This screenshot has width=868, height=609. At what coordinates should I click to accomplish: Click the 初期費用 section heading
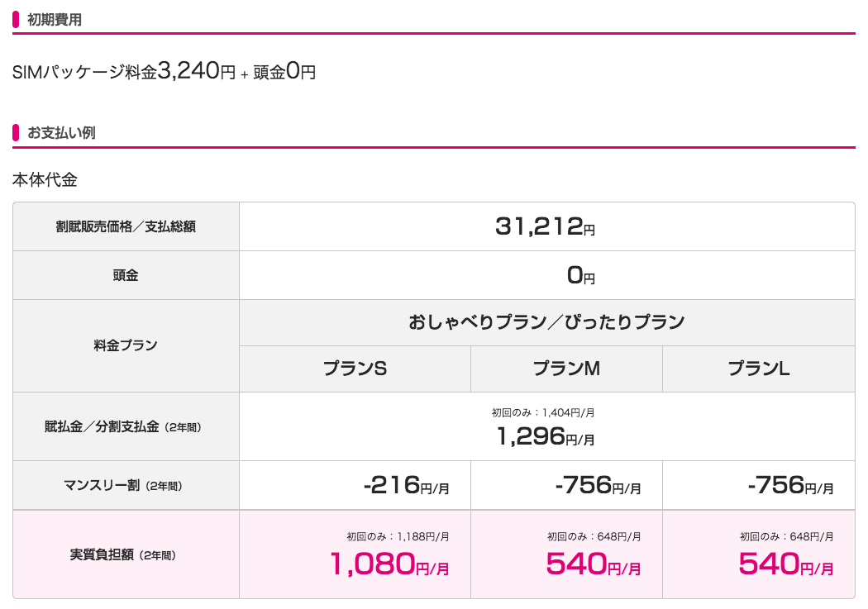(x=55, y=20)
